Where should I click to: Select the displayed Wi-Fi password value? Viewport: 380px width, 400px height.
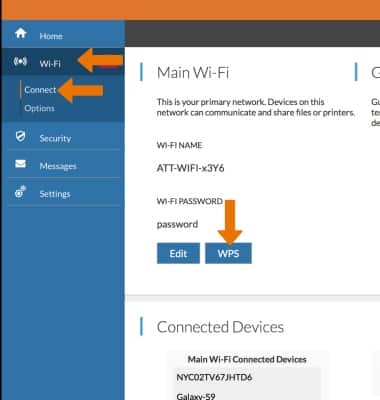coord(177,224)
